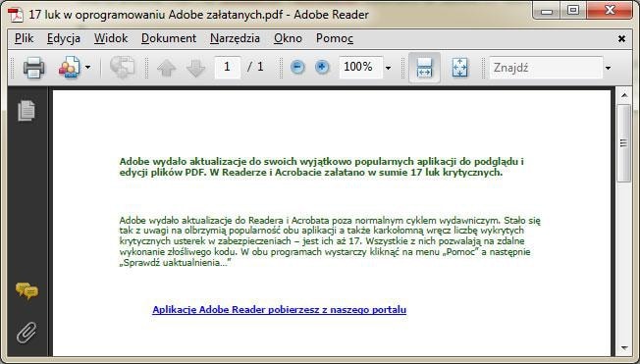Click the greyed-out email globe icon
Viewport: 640px width, 364px height.
[122, 68]
